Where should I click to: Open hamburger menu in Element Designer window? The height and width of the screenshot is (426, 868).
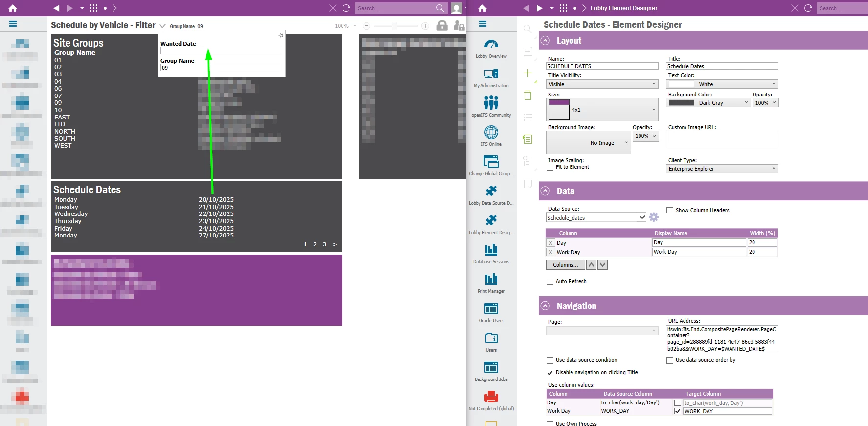point(482,24)
